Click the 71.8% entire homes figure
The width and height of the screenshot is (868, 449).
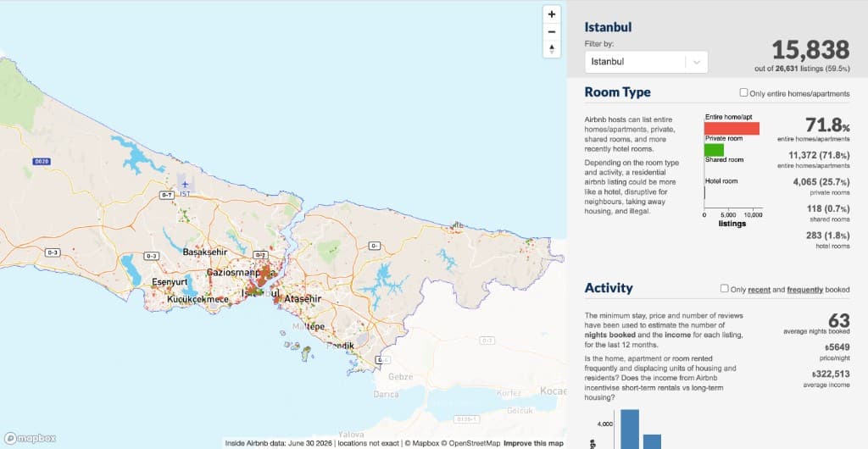(x=827, y=125)
